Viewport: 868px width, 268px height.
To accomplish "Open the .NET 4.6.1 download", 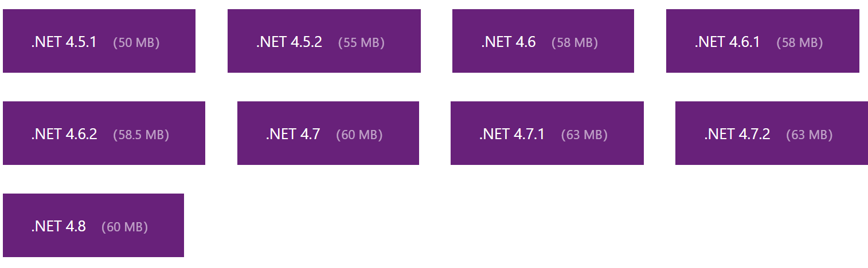I will [763, 41].
